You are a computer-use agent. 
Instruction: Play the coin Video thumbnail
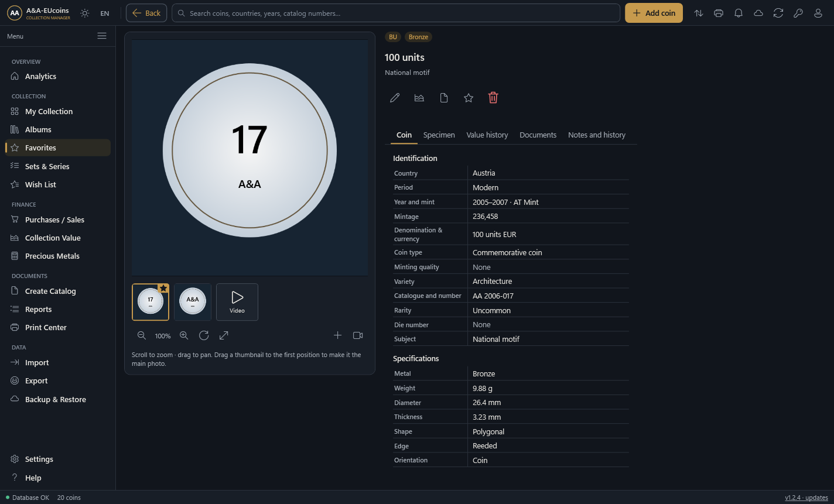[237, 302]
